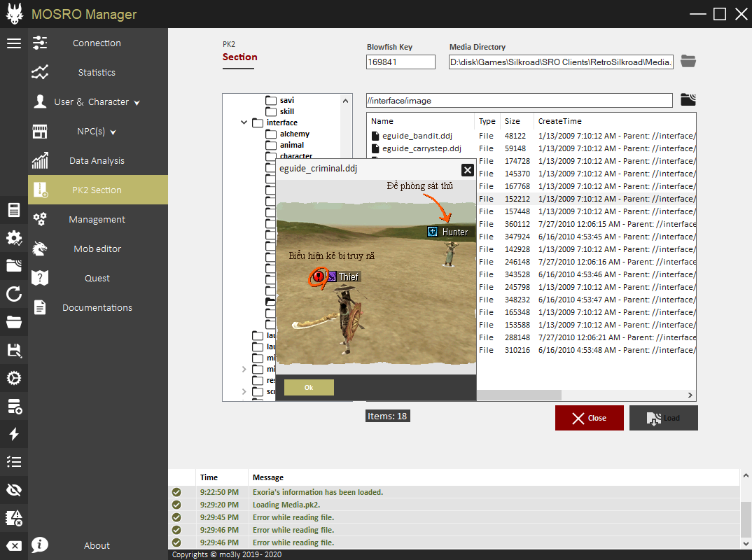Viewport: 752px width, 560px height.
Task: Toggle the crossed-out eye visibility icon
Action: pyautogui.click(x=14, y=489)
